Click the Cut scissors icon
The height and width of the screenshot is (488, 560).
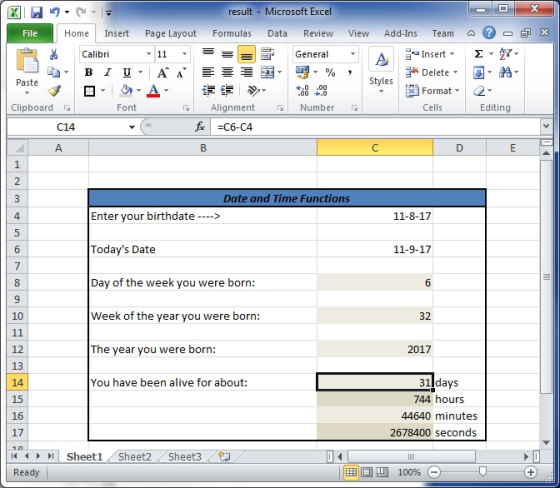pos(54,54)
